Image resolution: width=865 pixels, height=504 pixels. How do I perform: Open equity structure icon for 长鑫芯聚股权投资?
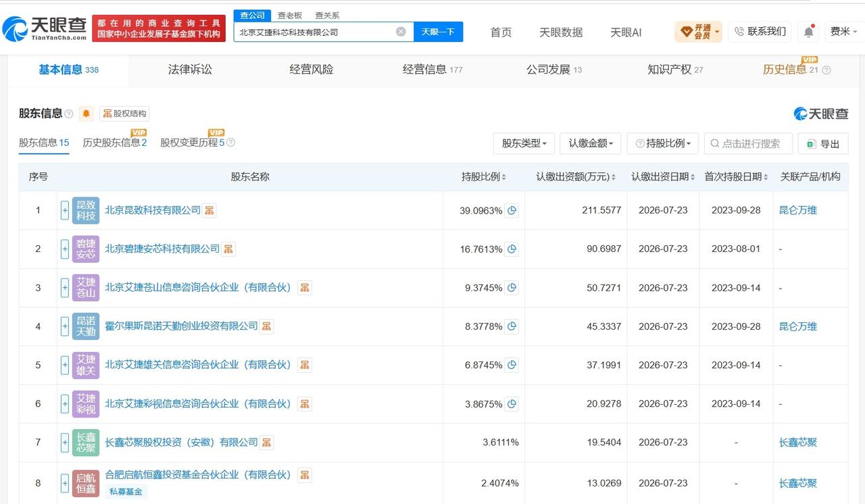pos(267,443)
